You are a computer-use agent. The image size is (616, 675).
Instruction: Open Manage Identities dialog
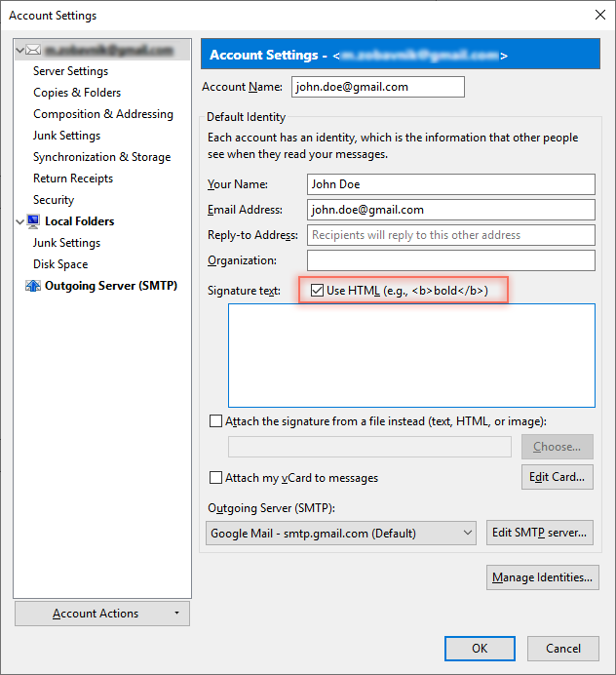[x=543, y=577]
